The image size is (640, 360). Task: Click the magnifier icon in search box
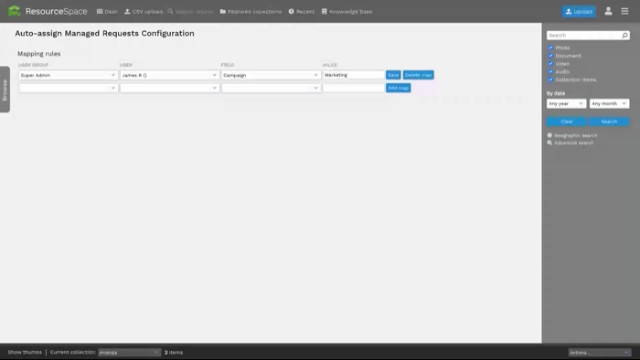(x=625, y=36)
